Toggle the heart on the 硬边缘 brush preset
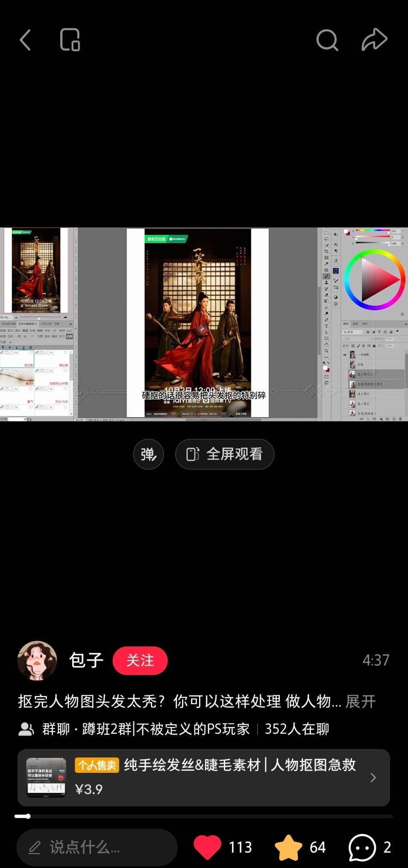 click(x=65, y=352)
